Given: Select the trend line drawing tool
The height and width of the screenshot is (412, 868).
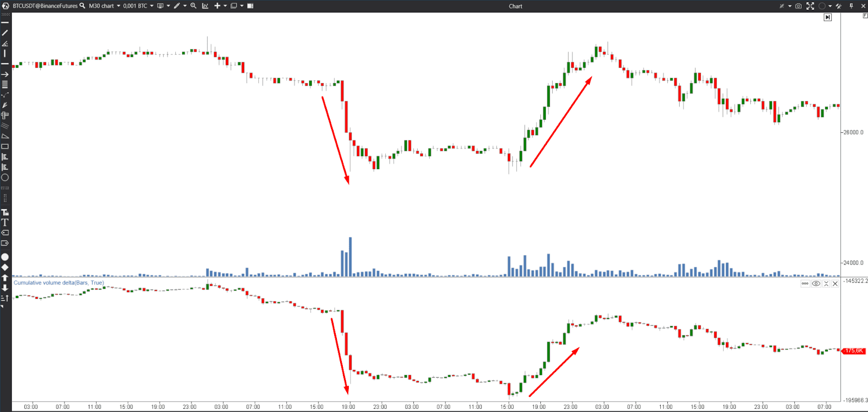Looking at the screenshot, I should coord(5,33).
